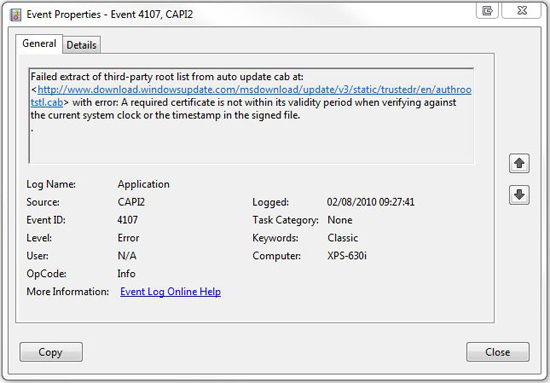Click the Level value 'Error'

click(128, 238)
